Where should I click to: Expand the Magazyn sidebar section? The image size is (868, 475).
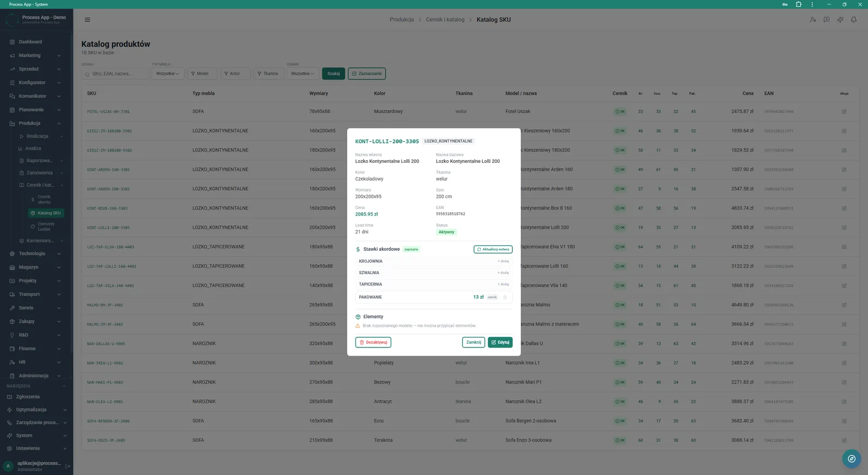[x=35, y=267]
